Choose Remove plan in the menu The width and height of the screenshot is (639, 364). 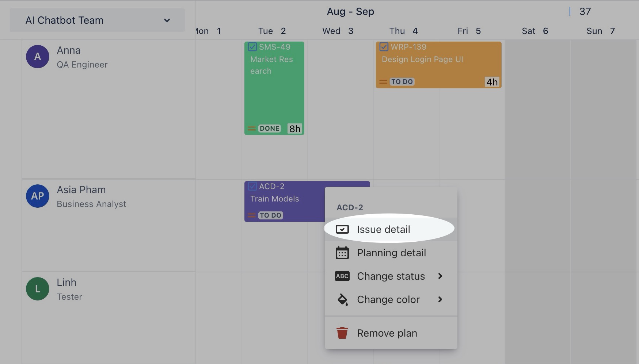[387, 333]
